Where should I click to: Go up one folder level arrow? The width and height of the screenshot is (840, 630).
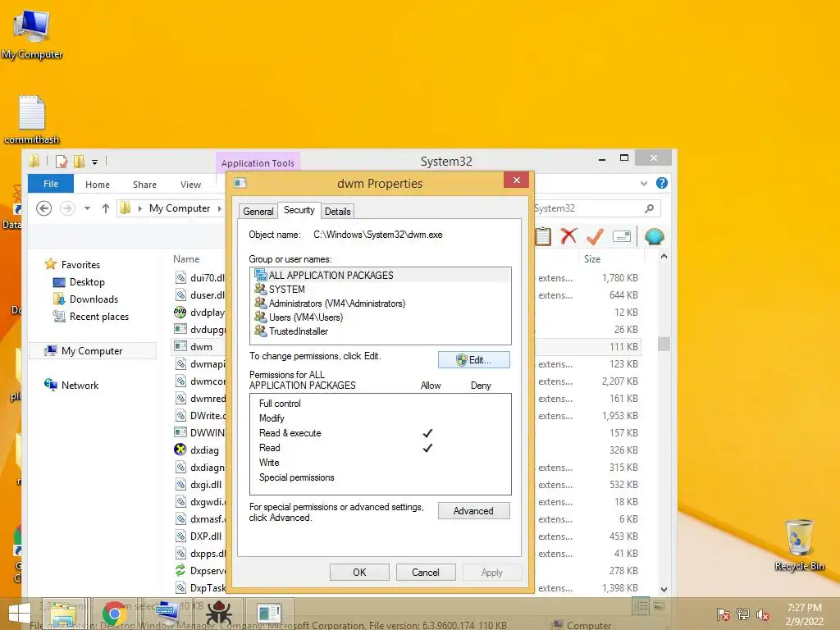coord(106,208)
